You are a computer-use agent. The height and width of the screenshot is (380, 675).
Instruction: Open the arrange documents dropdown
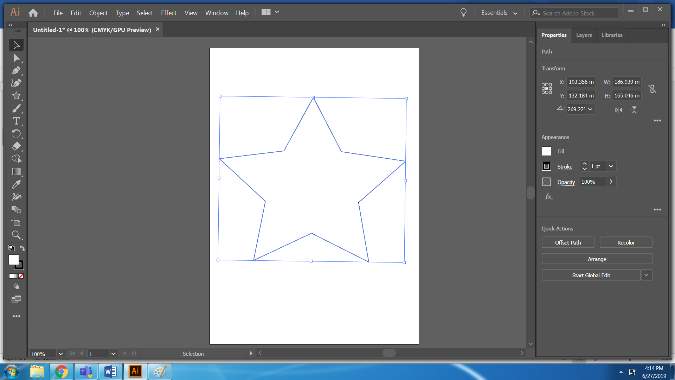click(x=270, y=12)
